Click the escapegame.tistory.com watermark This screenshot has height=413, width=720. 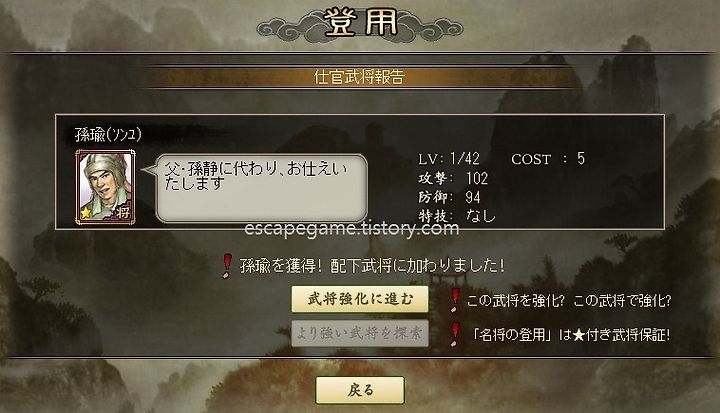pos(352,228)
